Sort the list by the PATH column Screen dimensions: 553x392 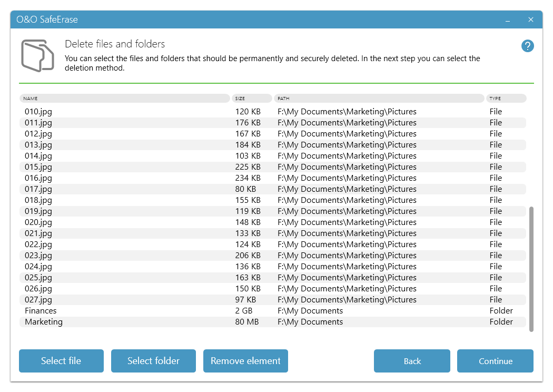pyautogui.click(x=379, y=98)
